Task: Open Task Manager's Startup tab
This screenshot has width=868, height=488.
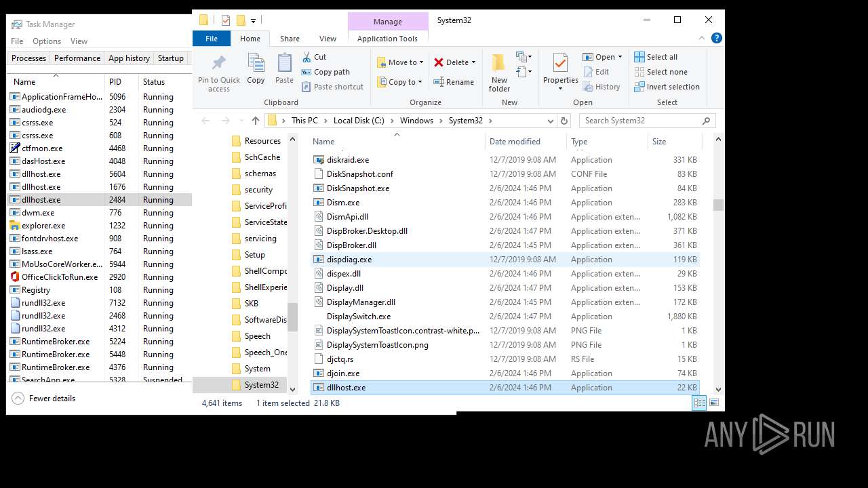Action: [171, 58]
